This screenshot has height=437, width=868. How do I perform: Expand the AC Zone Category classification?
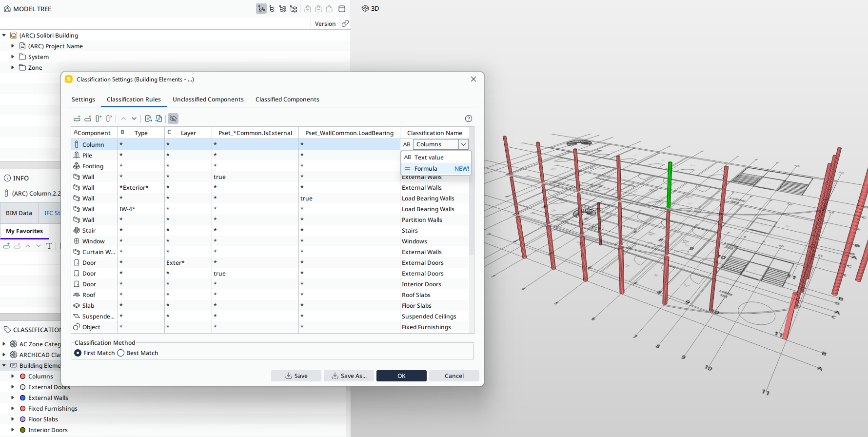[4, 344]
